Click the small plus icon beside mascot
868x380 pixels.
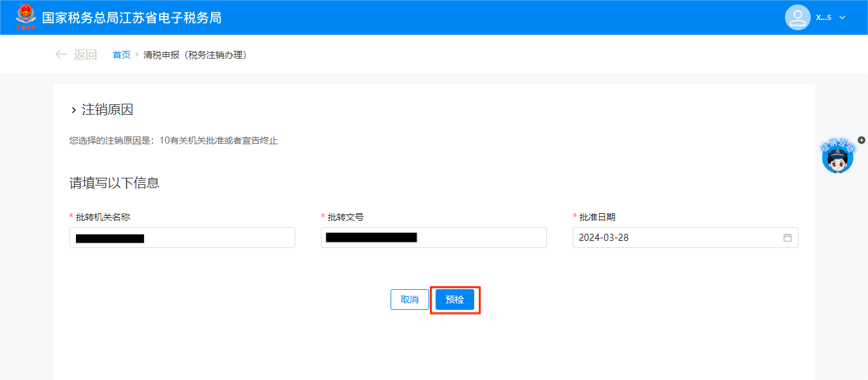862,140
